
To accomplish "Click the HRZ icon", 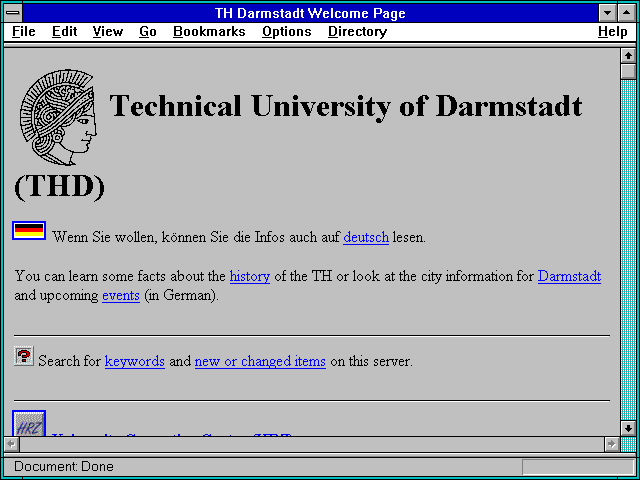I will pyautogui.click(x=29, y=423).
